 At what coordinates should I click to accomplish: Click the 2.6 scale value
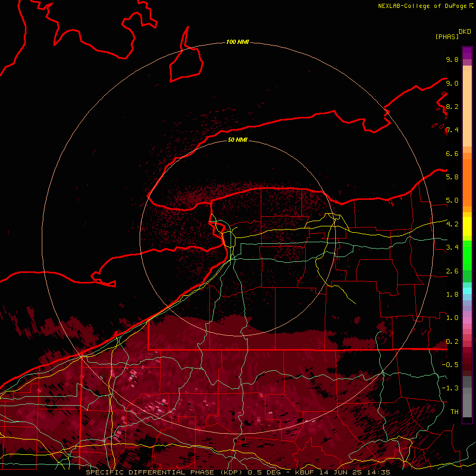(452, 271)
